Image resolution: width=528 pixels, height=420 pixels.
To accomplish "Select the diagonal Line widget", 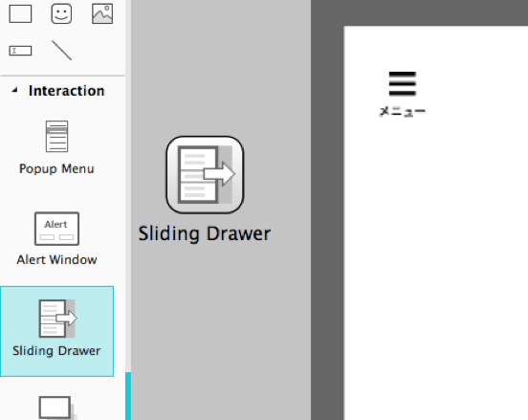I will click(61, 50).
